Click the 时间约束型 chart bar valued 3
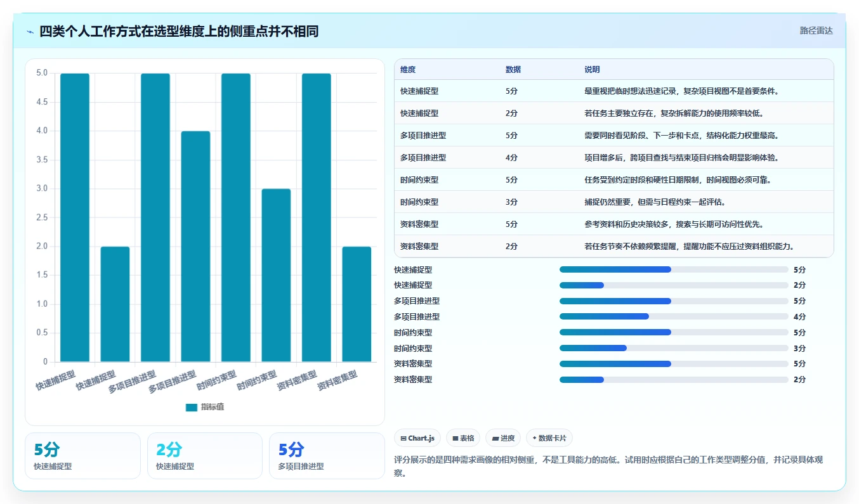Screen dimensions: 859x504 coord(276,275)
